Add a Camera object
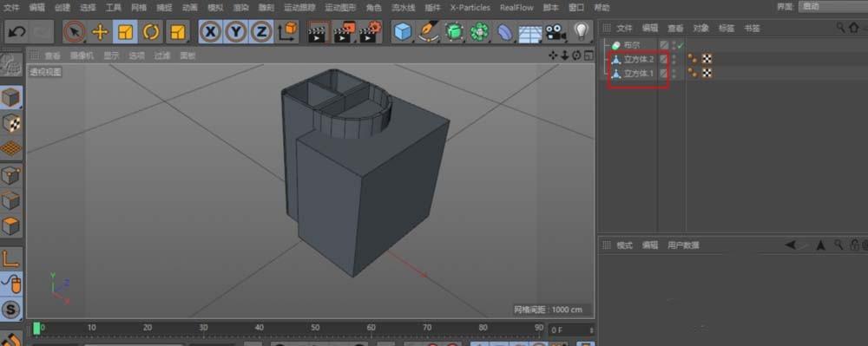The height and width of the screenshot is (346, 868). click(x=556, y=31)
